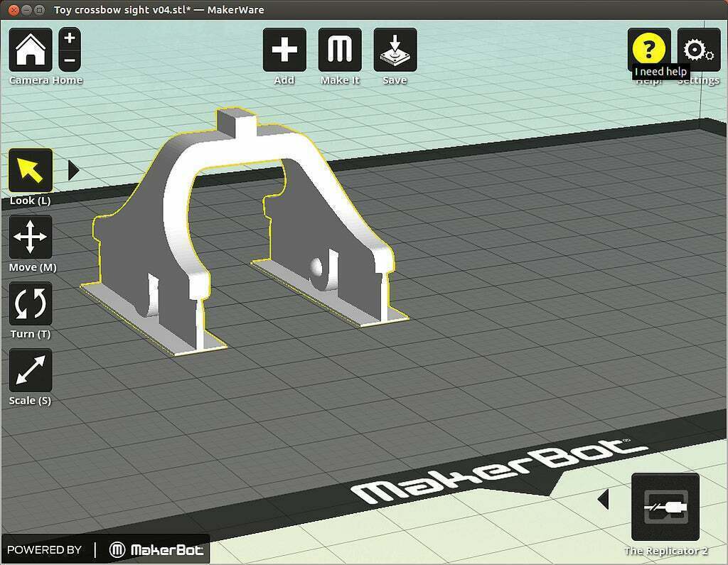Click the 'Camera Home' label

point(45,80)
